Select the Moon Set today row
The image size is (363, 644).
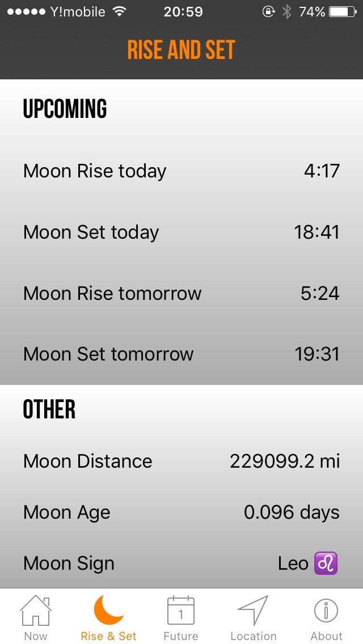(181, 232)
